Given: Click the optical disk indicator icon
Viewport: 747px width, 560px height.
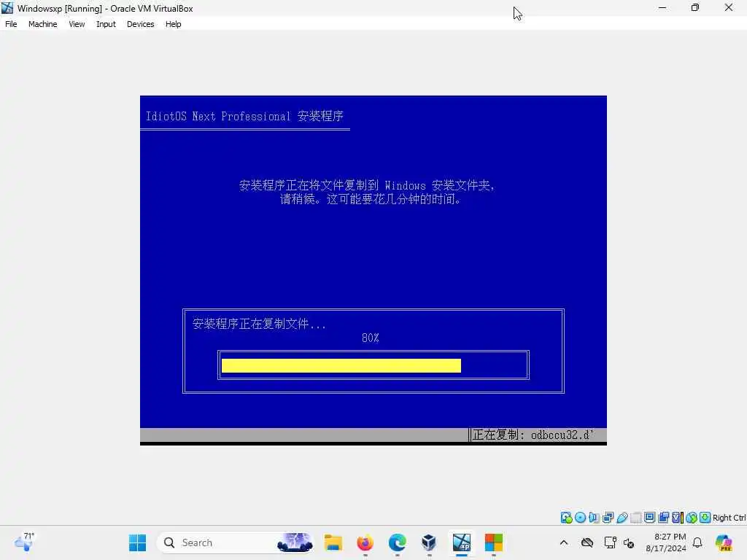Looking at the screenshot, I should [580, 518].
